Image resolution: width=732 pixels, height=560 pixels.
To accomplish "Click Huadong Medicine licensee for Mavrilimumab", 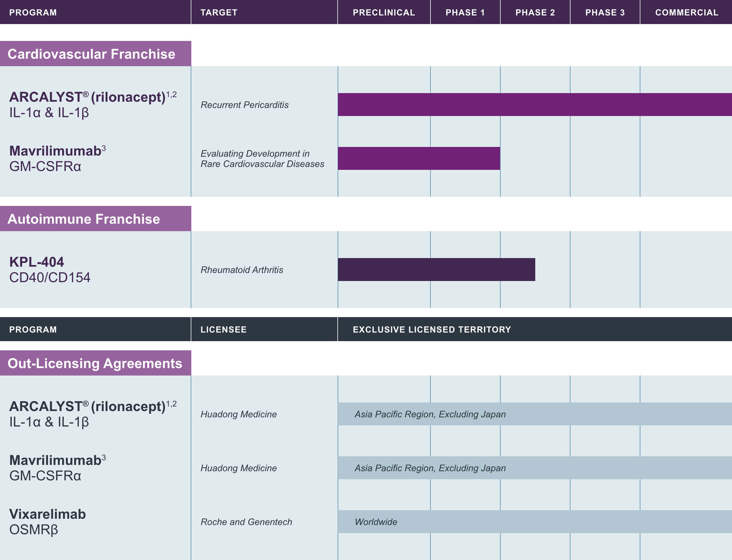I will pos(239,468).
